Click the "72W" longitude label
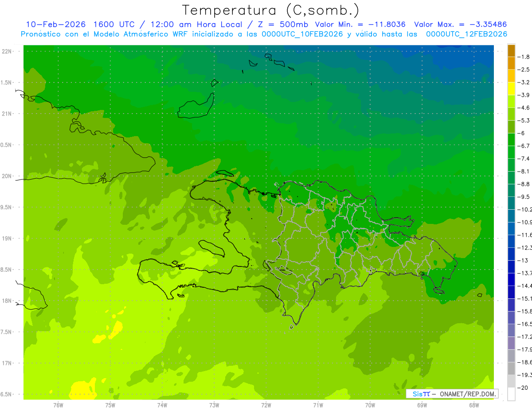Viewport: 532px width, 411px height. coord(266,405)
